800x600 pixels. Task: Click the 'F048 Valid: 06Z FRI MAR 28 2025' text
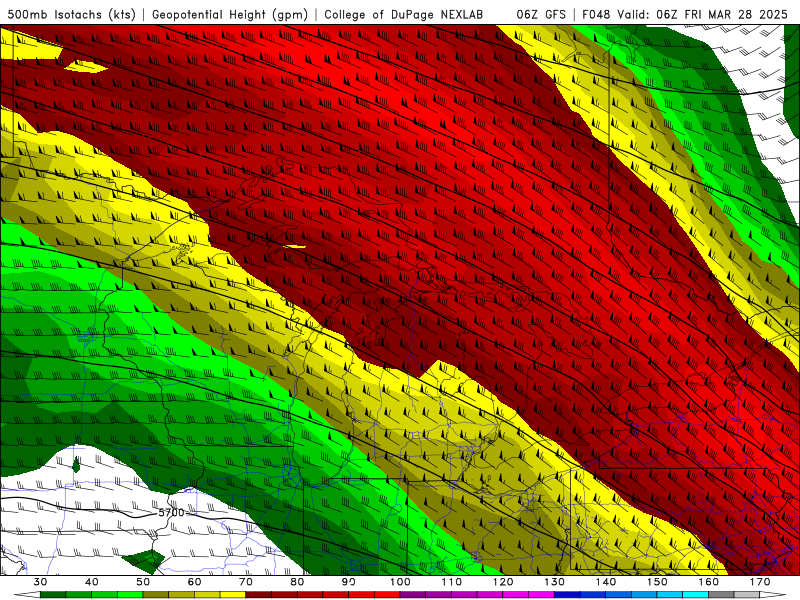click(685, 14)
